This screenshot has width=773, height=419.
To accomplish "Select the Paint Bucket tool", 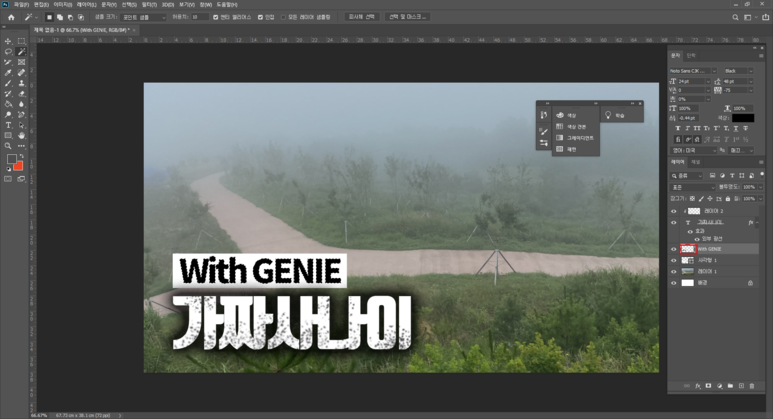I will (x=8, y=104).
